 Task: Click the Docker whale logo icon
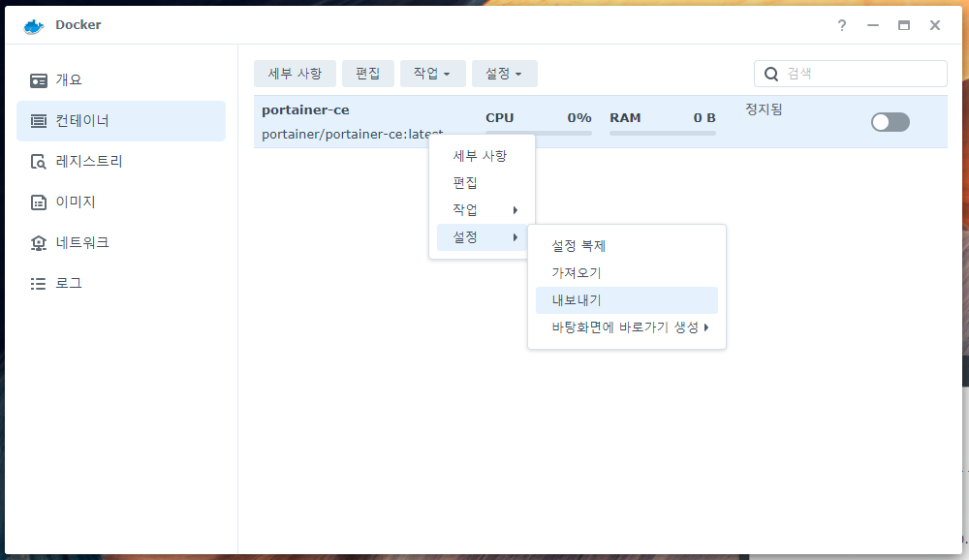33,26
